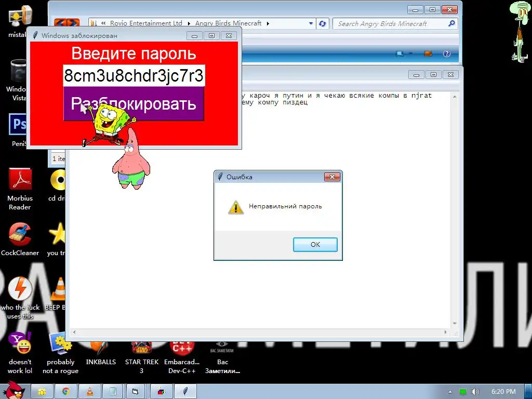
Task: Close the Ошибка error dialog
Action: 332,177
